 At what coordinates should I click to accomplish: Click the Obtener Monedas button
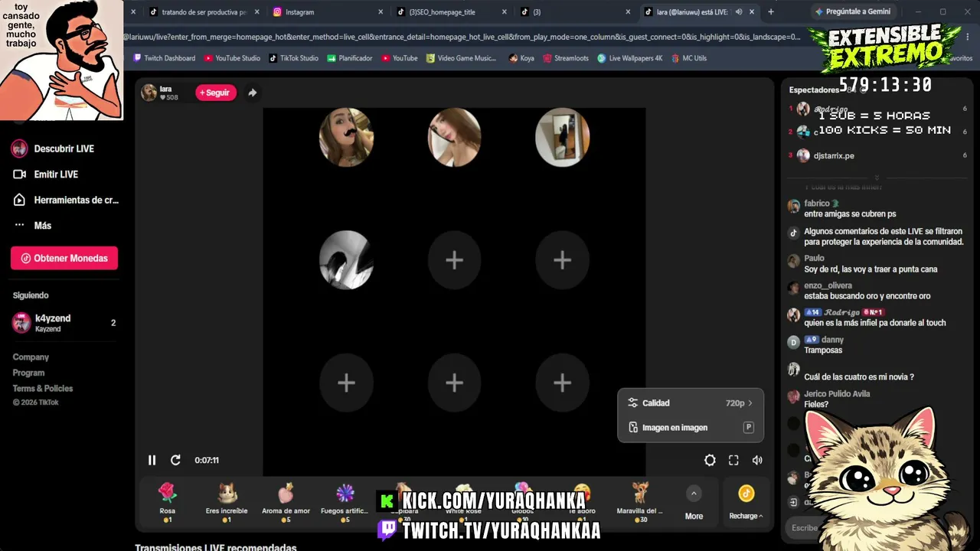click(x=64, y=258)
